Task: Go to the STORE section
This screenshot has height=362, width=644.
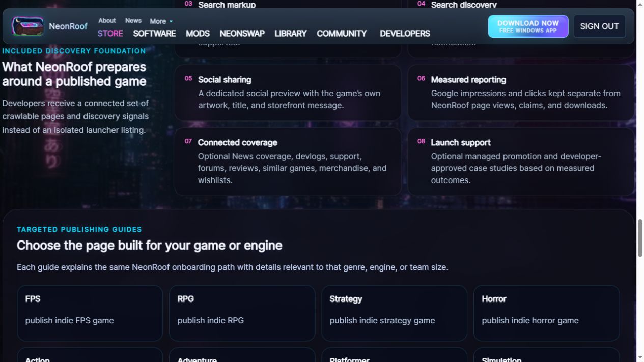Action: 110,34
